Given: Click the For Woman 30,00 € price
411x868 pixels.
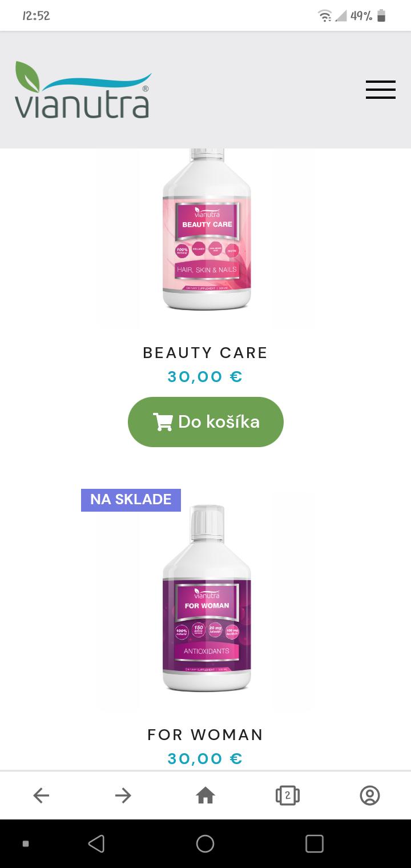Looking at the screenshot, I should 205,758.
